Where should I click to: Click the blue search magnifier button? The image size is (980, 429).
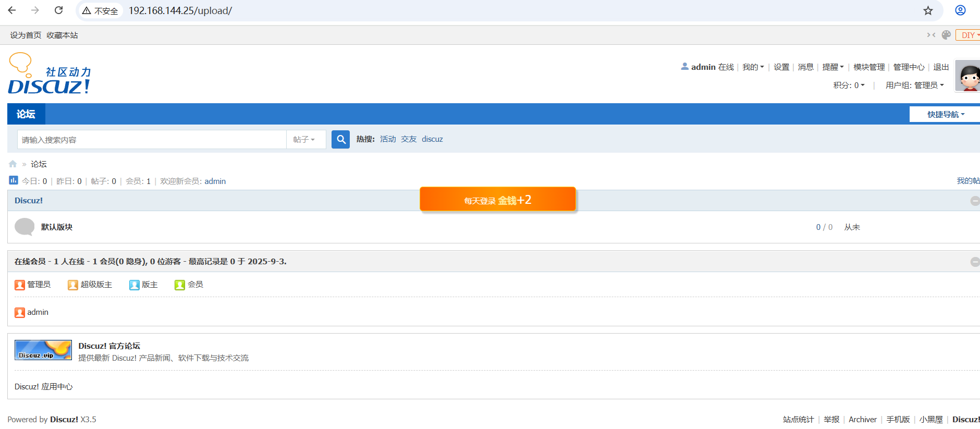coord(341,139)
